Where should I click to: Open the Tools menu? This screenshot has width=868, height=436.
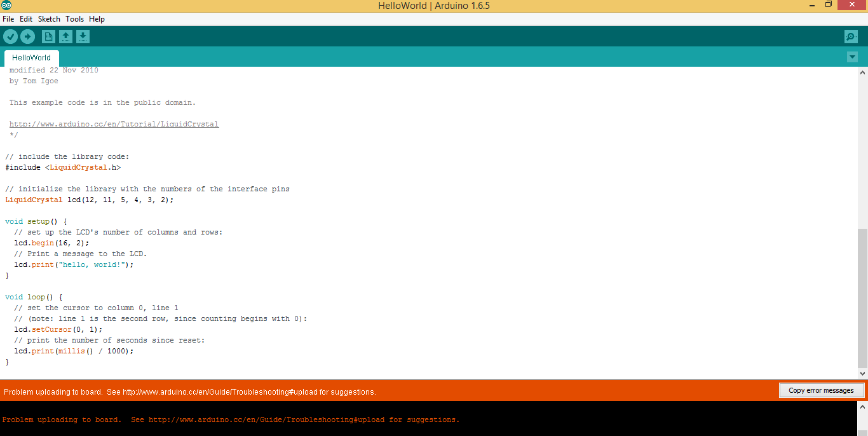point(74,19)
